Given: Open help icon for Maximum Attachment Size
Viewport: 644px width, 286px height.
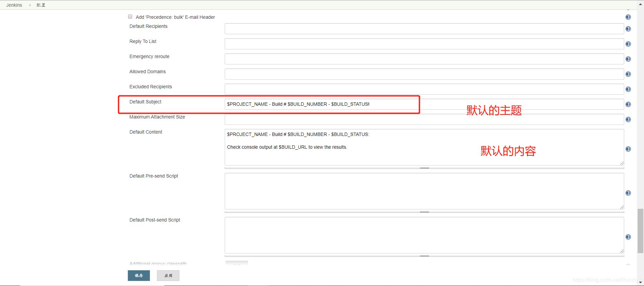Looking at the screenshot, I should click(x=628, y=120).
